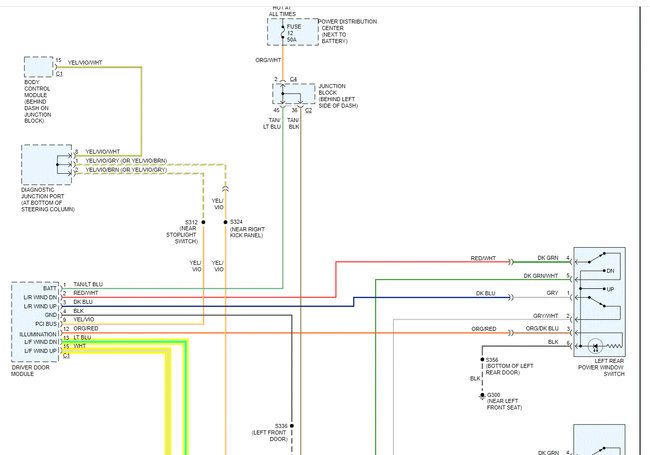This screenshot has width=650, height=455.
Task: Select the ILLUMINATION terminal label
Action: [38, 334]
